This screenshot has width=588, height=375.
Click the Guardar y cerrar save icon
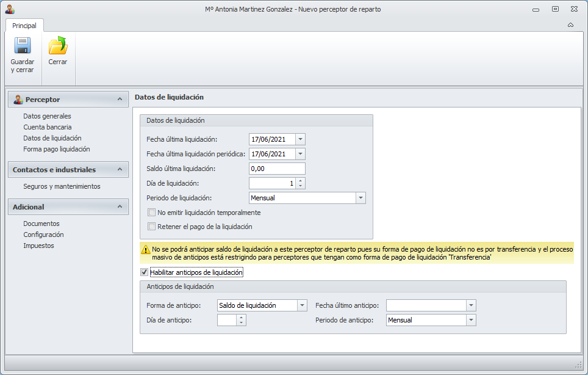23,45
